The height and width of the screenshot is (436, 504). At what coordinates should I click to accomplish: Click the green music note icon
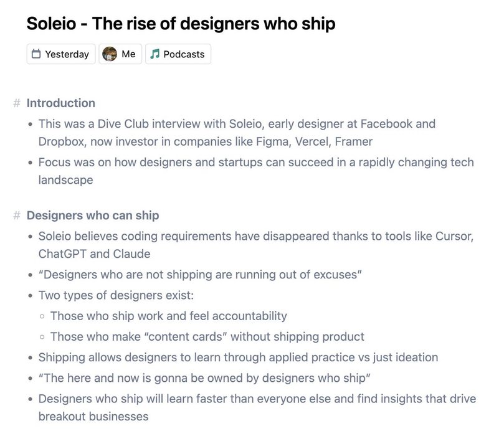[155, 54]
